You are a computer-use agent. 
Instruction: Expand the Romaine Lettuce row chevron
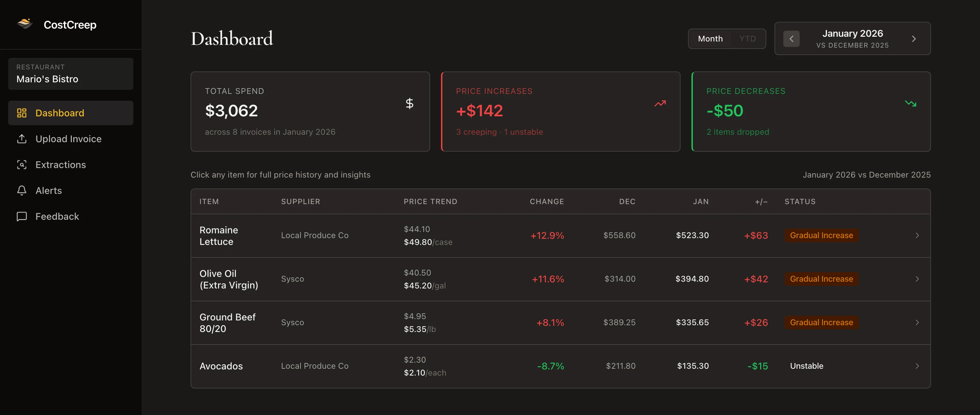(917, 235)
